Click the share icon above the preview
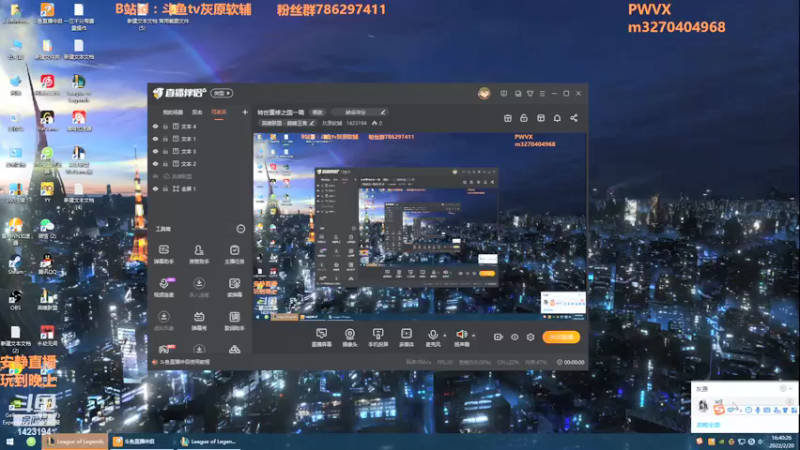The width and height of the screenshot is (800, 450). click(574, 118)
